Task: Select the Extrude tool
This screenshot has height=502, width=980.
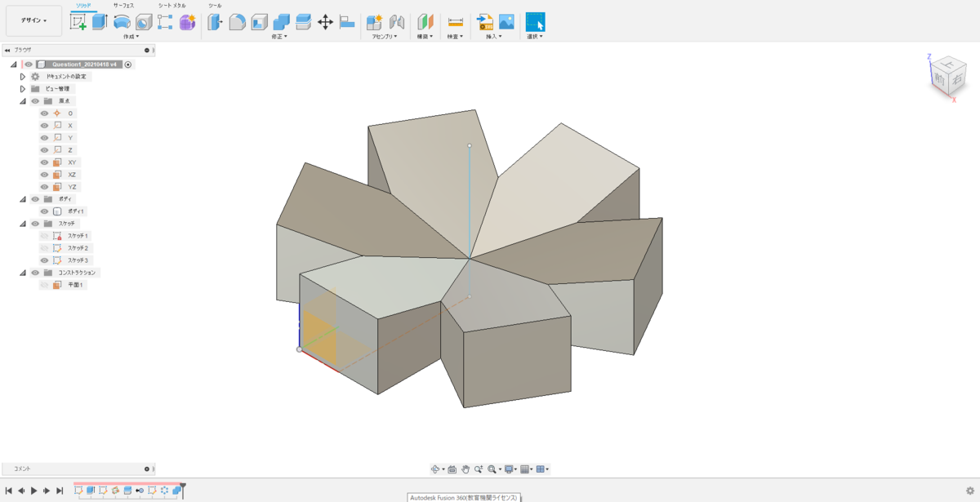Action: pos(100,22)
